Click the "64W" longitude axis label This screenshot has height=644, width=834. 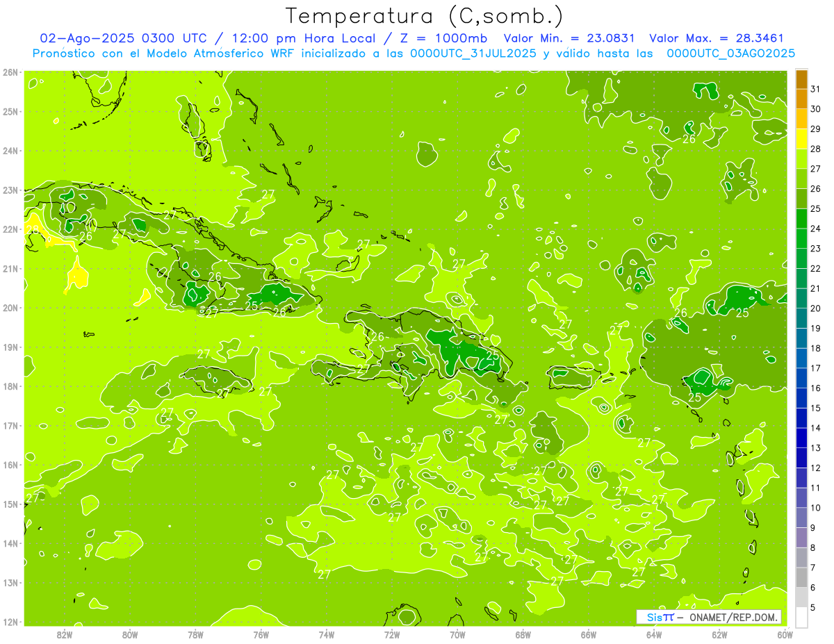(654, 634)
